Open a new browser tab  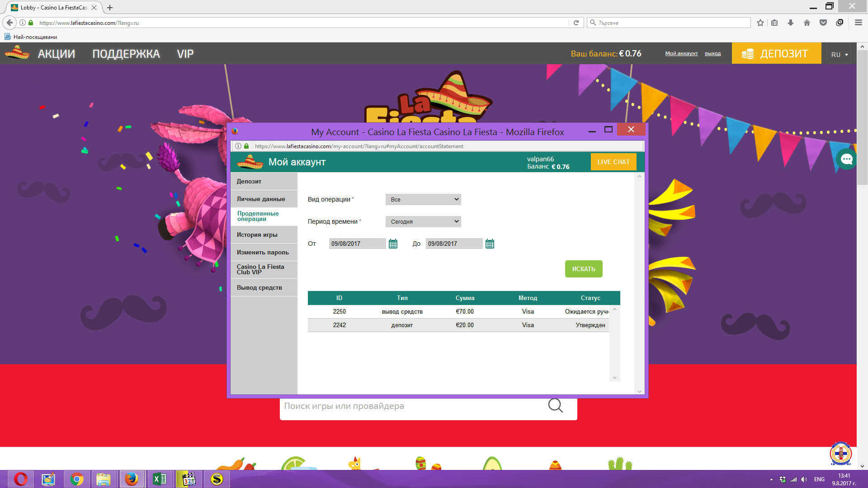[110, 8]
